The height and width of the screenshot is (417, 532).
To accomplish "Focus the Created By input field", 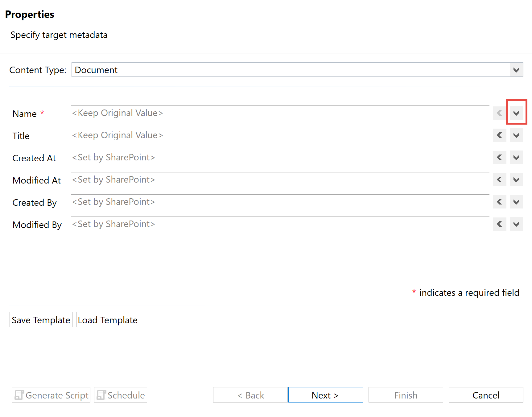I will coord(280,202).
